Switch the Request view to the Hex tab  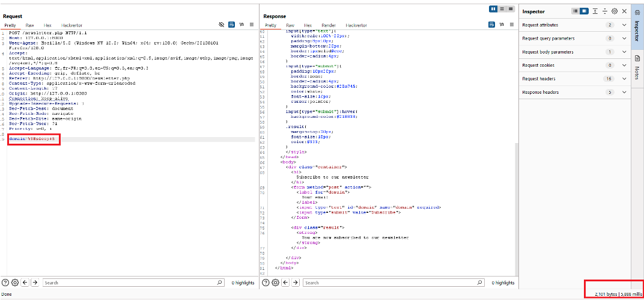click(x=48, y=26)
